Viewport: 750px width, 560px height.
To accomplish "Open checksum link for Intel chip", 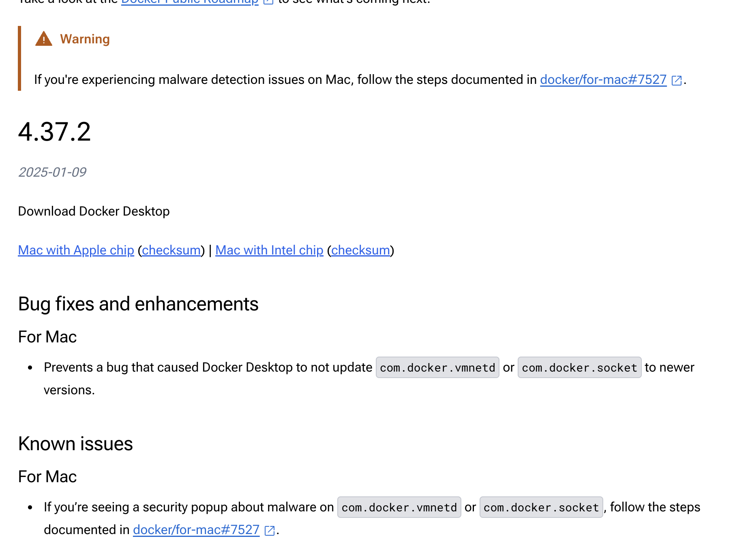I will pyautogui.click(x=360, y=250).
